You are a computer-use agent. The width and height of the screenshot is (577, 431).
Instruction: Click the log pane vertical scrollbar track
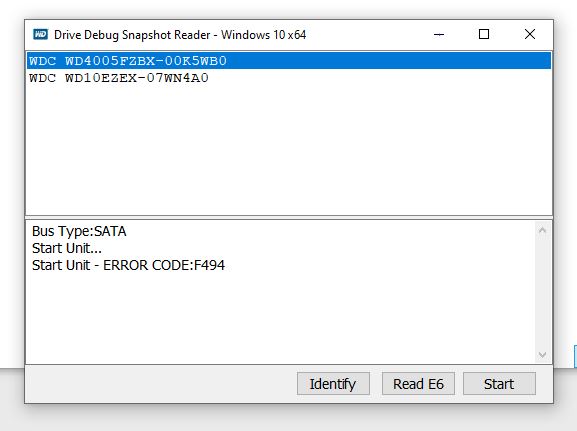[x=542, y=292]
